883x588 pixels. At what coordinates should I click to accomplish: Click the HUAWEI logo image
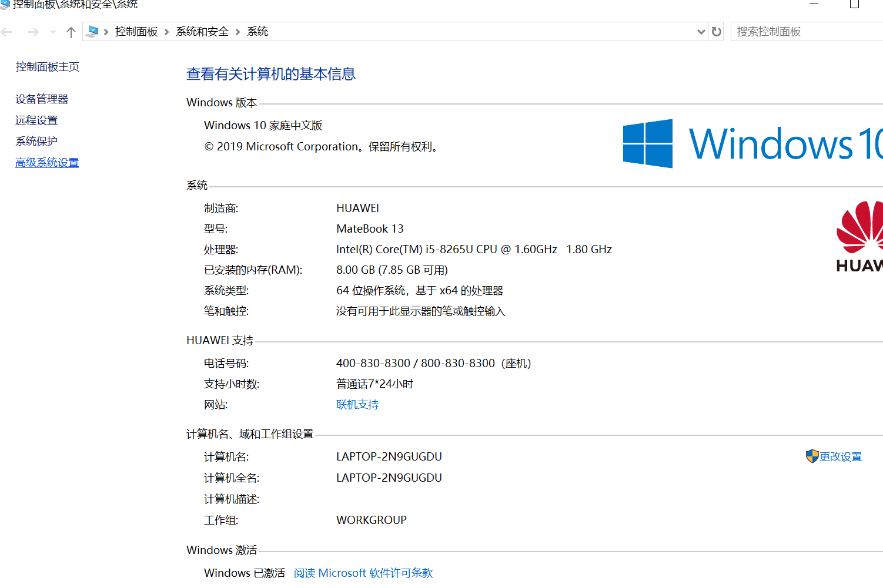pos(859,237)
